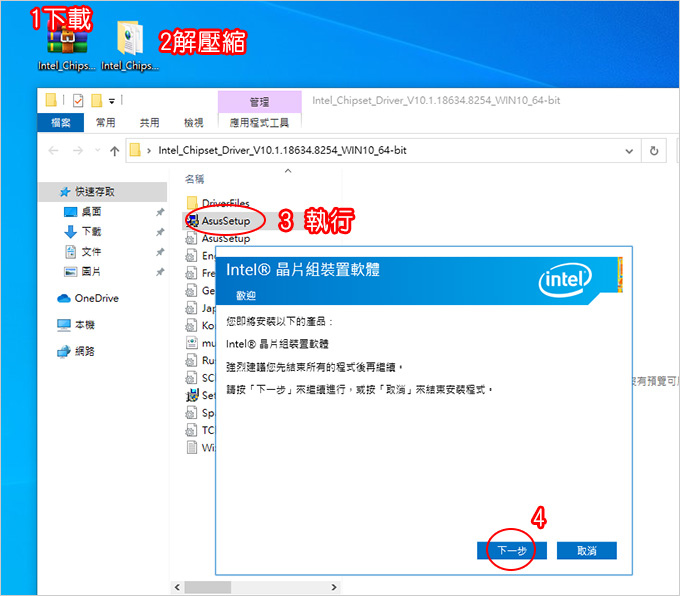Screen dimensions: 680x596
Task: Open 桌面 in navigation pane
Action: (x=91, y=212)
